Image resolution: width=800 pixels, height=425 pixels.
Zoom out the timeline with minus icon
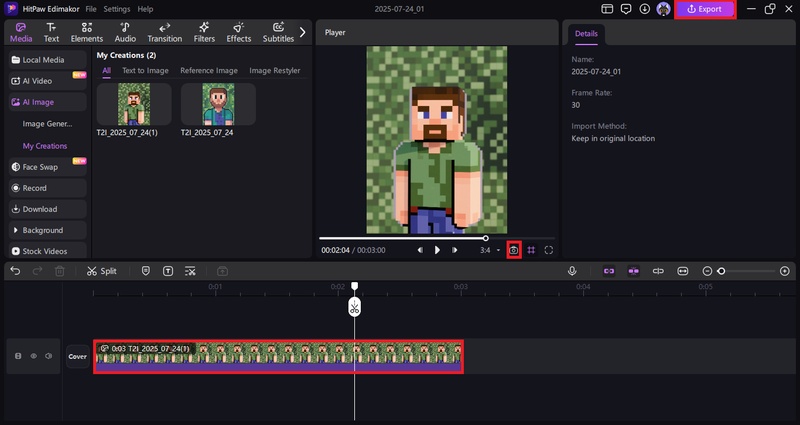coord(707,271)
